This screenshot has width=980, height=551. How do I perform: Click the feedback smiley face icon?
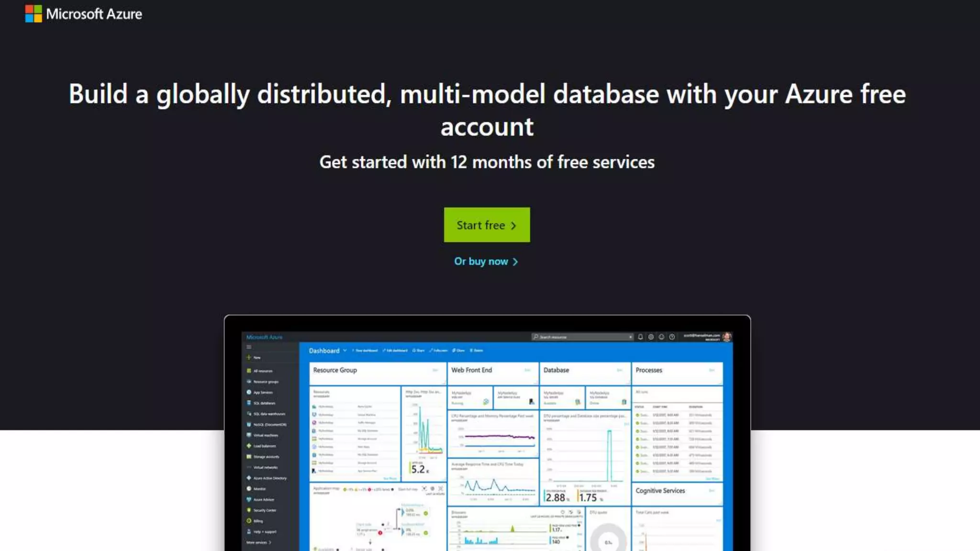coord(661,337)
